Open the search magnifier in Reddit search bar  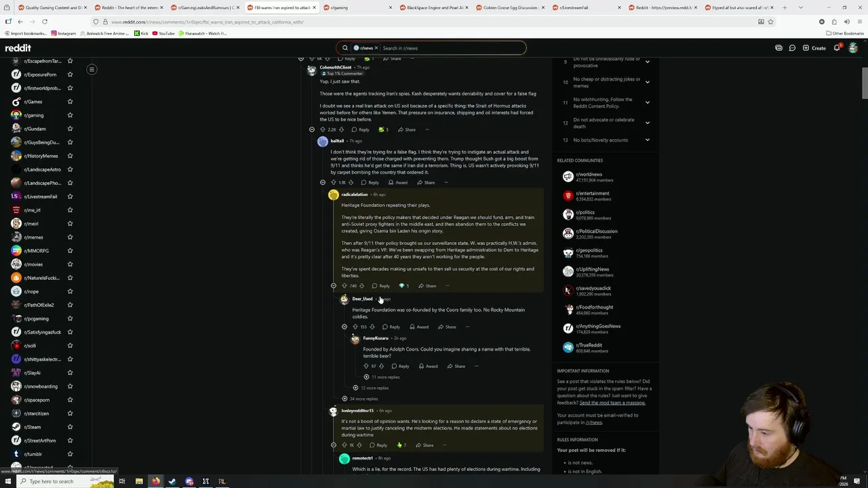click(x=345, y=48)
